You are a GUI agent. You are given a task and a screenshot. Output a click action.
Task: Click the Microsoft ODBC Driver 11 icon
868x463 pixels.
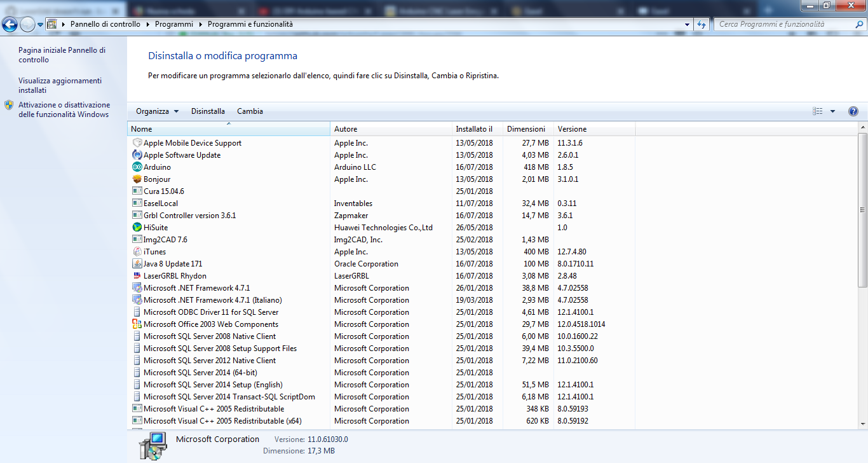tap(137, 312)
